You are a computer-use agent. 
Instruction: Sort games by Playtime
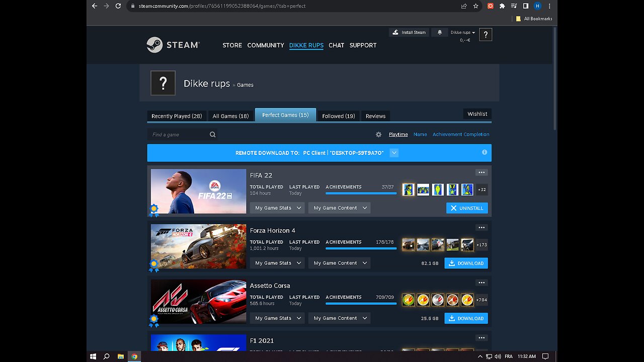tap(398, 134)
